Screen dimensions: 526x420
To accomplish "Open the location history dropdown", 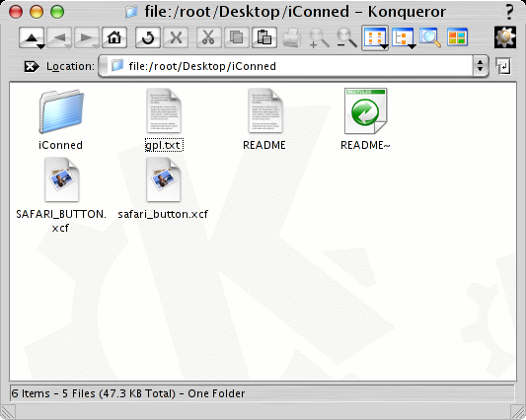I will (480, 66).
